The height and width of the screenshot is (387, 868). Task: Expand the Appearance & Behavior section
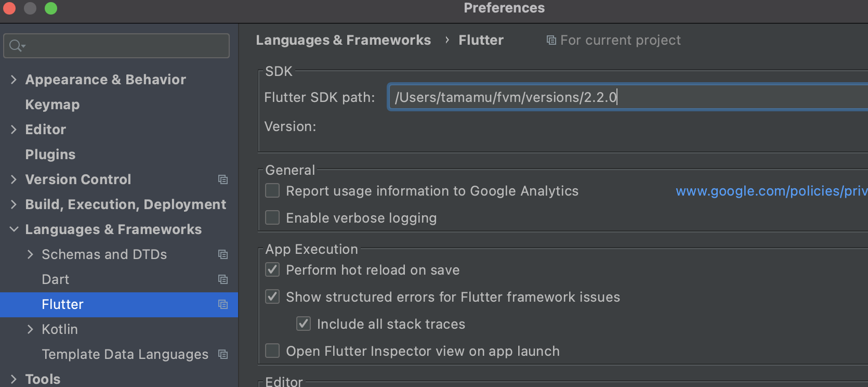(14, 80)
